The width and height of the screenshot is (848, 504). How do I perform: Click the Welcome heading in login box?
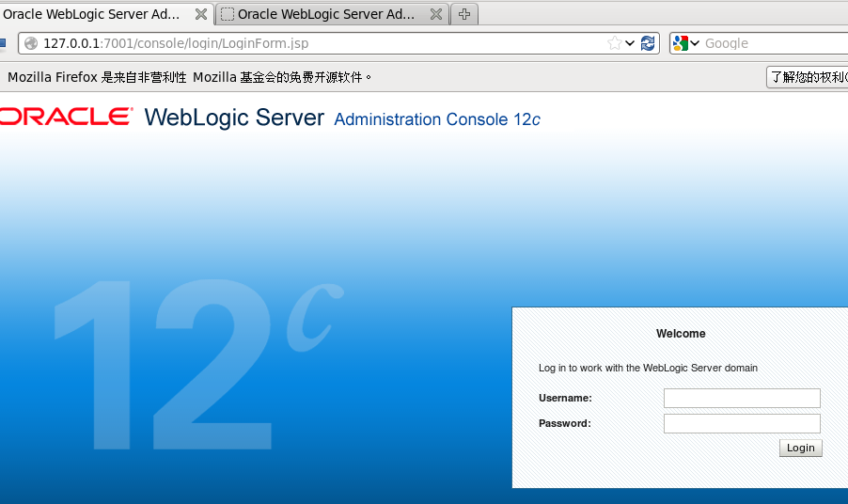click(x=681, y=334)
